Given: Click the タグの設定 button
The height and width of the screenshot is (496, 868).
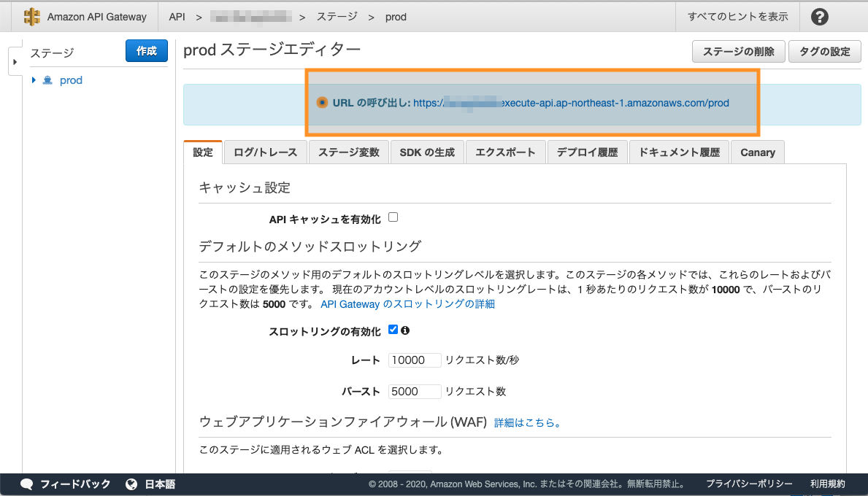Looking at the screenshot, I should click(825, 52).
